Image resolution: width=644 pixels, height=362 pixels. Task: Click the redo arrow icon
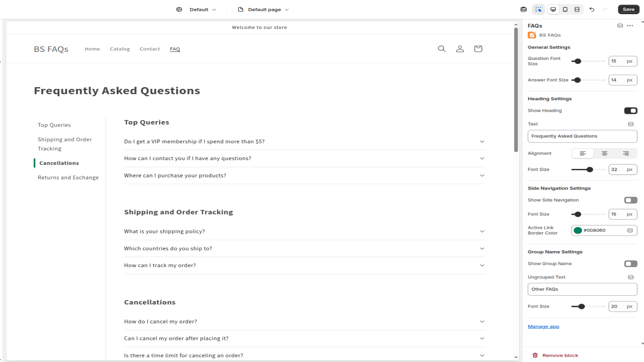pos(605,9)
